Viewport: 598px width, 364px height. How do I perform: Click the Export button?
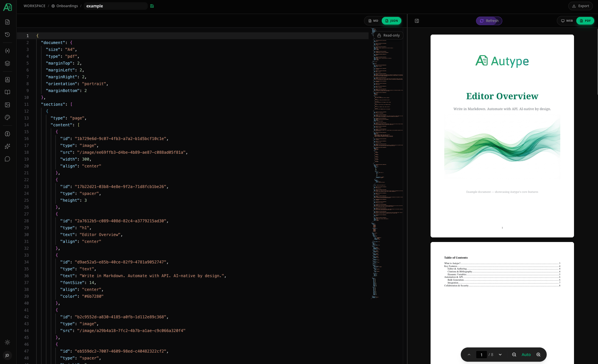click(581, 6)
